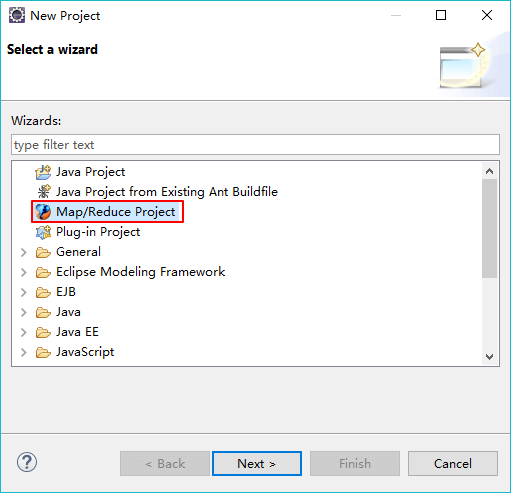
Task: Expand the Java folder node
Action: coord(23,312)
